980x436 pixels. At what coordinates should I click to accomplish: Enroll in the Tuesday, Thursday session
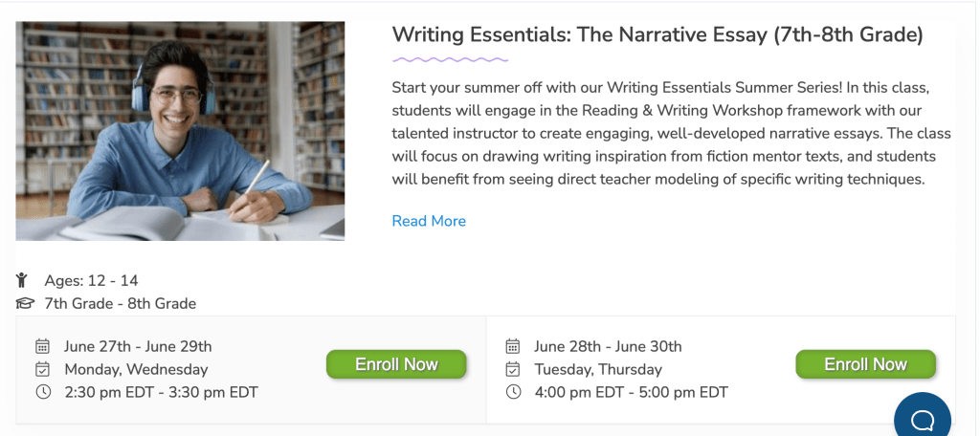click(865, 364)
